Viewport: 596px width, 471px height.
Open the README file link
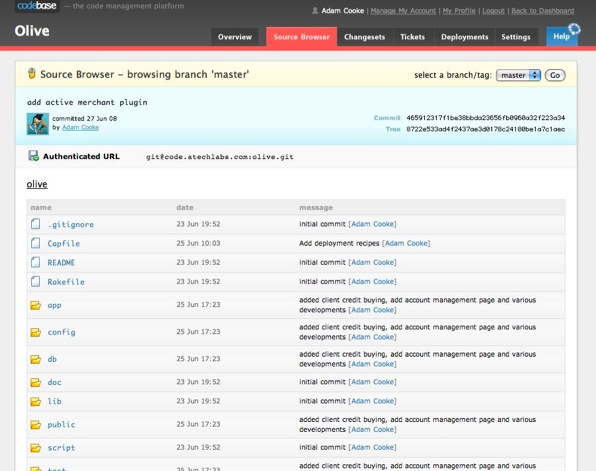coord(61,262)
